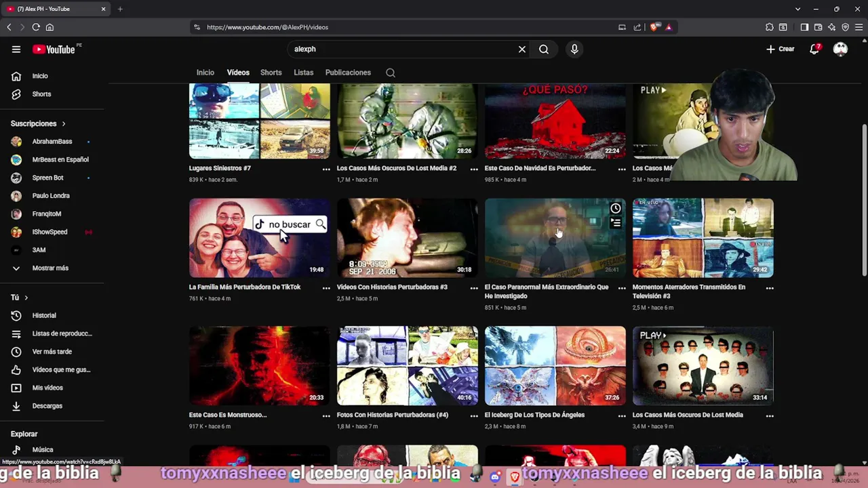Clear the alexph search text
868x488 pixels.
tap(522, 49)
